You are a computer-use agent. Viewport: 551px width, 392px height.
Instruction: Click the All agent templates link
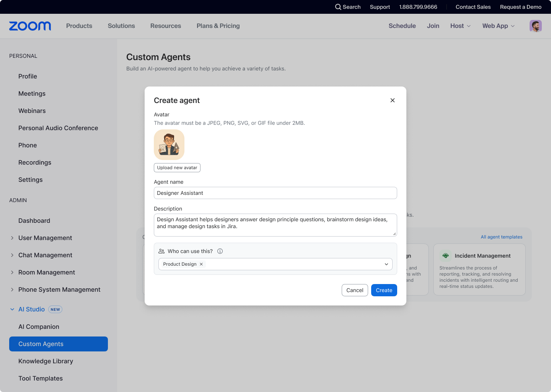coord(501,237)
